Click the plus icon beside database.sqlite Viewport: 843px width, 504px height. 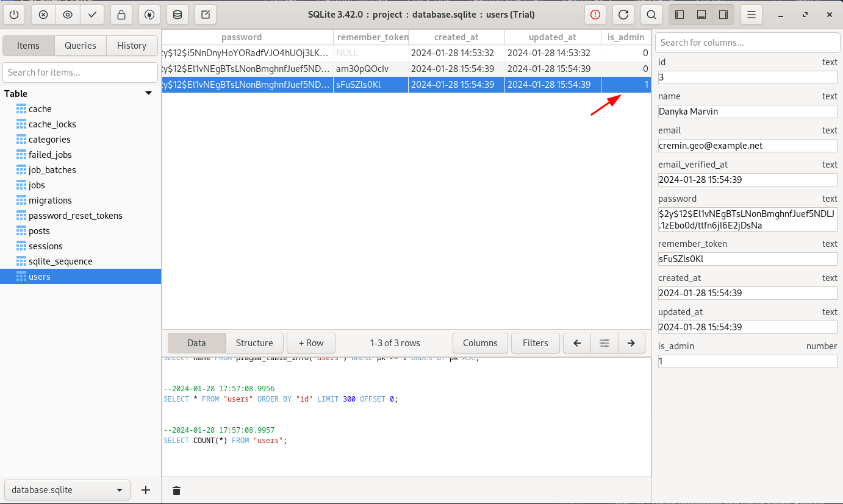[146, 490]
